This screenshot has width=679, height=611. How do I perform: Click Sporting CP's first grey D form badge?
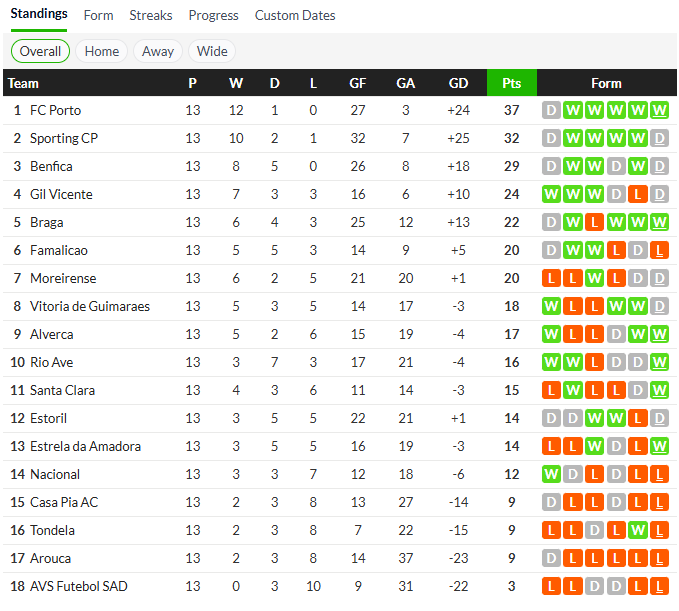coord(551,138)
